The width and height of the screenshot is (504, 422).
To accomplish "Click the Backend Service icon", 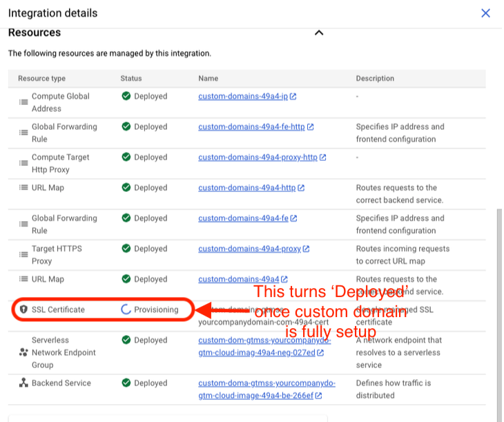I will click(23, 383).
